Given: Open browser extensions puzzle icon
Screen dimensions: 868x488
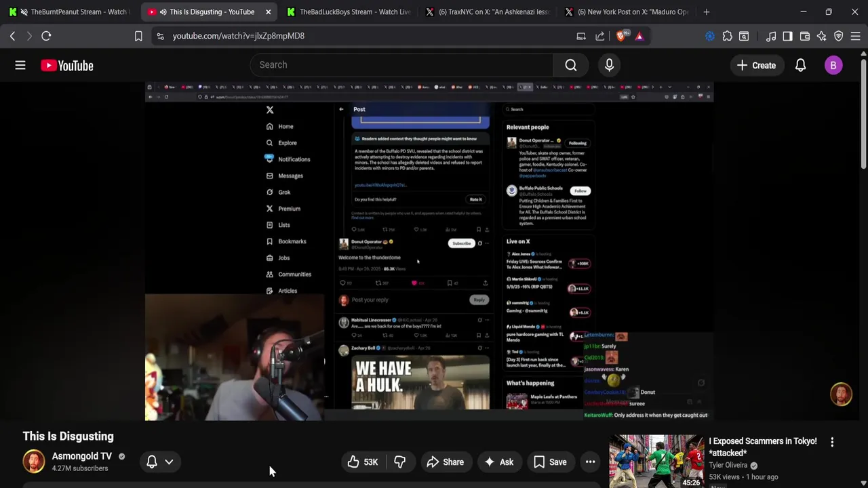Looking at the screenshot, I should [727, 36].
